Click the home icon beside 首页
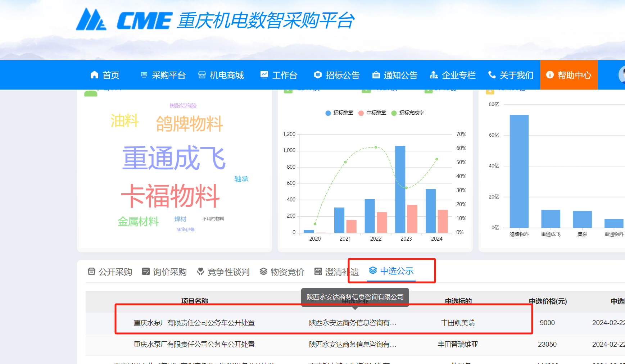 click(x=94, y=75)
